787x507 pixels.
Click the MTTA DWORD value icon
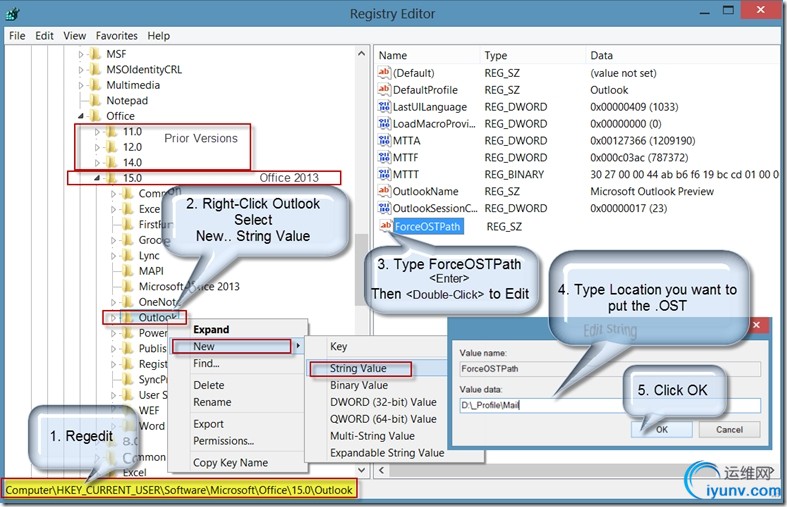[x=384, y=141]
